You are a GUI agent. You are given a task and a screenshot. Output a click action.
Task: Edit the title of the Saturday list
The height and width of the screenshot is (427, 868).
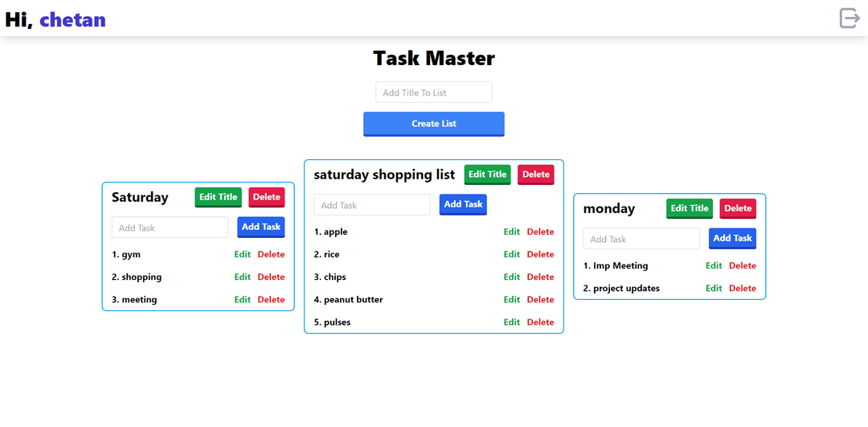219,197
